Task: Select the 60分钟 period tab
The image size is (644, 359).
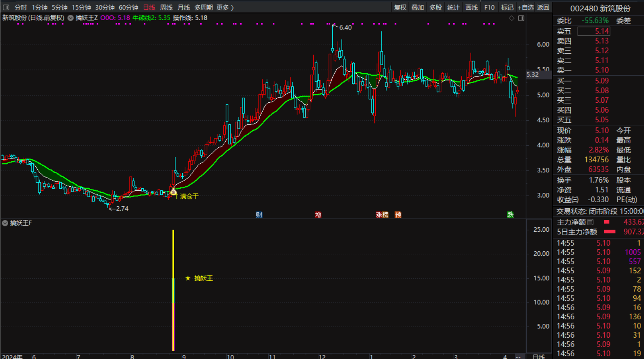Action: 128,7
